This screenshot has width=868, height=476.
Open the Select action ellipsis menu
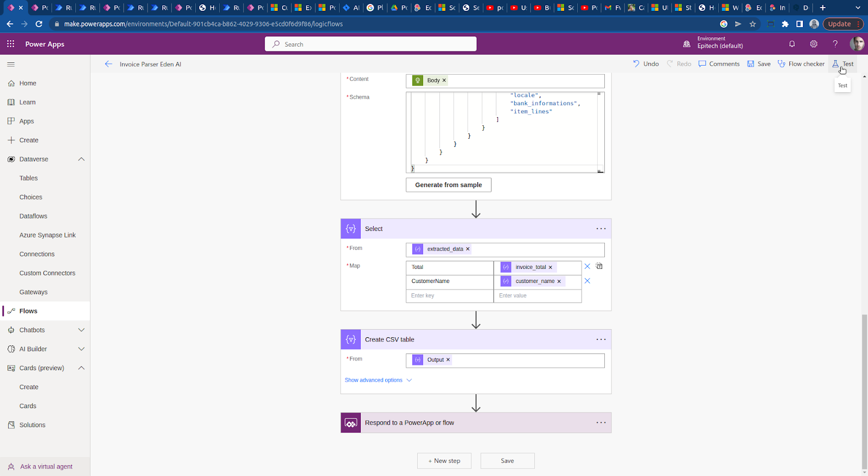coord(601,229)
